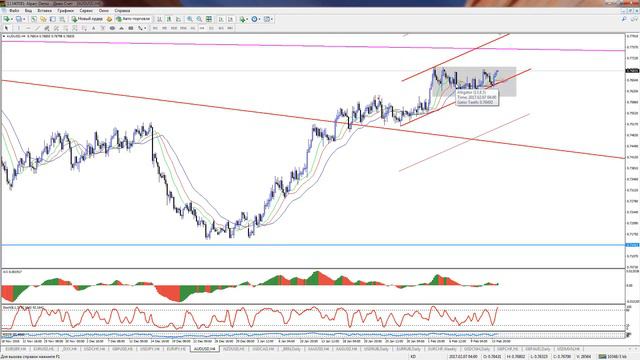Open the Окно menu
The width and height of the screenshot is (640, 360).
pos(104,11)
